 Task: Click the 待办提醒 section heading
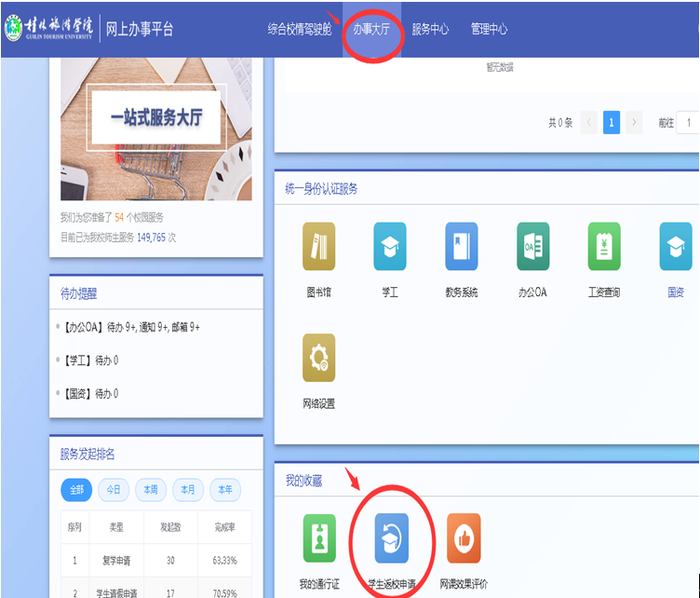point(78,293)
